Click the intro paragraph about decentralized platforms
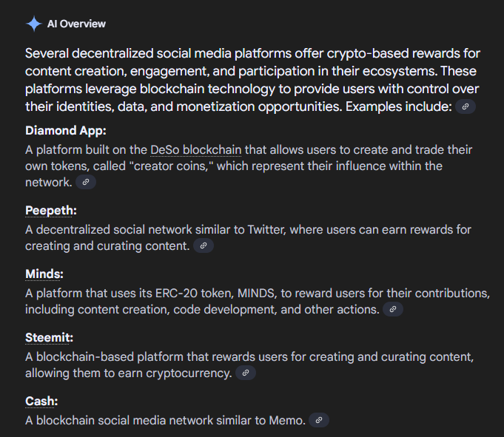The width and height of the screenshot is (504, 437). click(x=252, y=80)
